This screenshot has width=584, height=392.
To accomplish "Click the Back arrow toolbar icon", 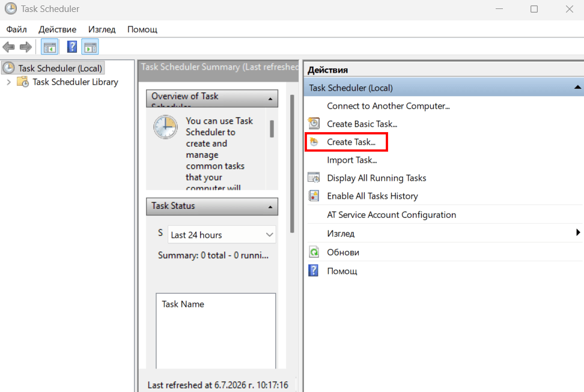I will [x=8, y=47].
